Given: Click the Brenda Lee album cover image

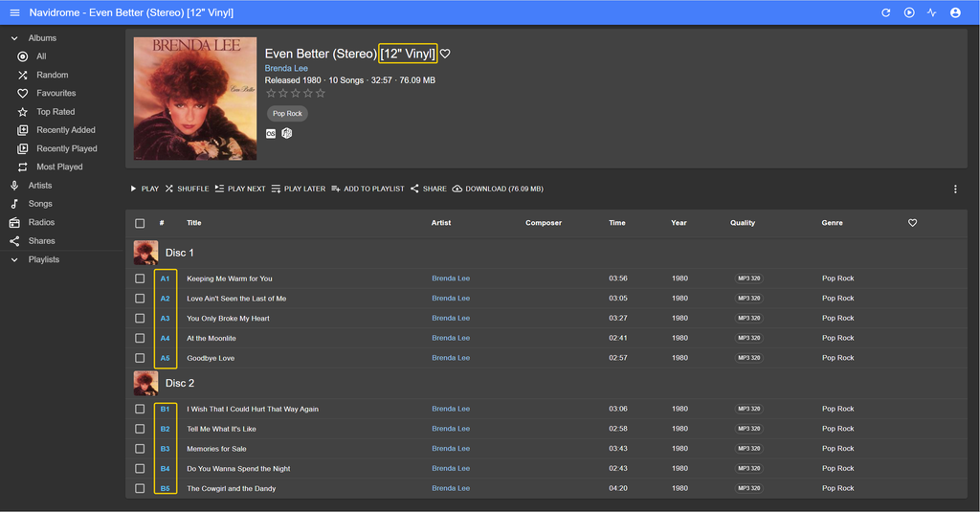Looking at the screenshot, I should 195,99.
